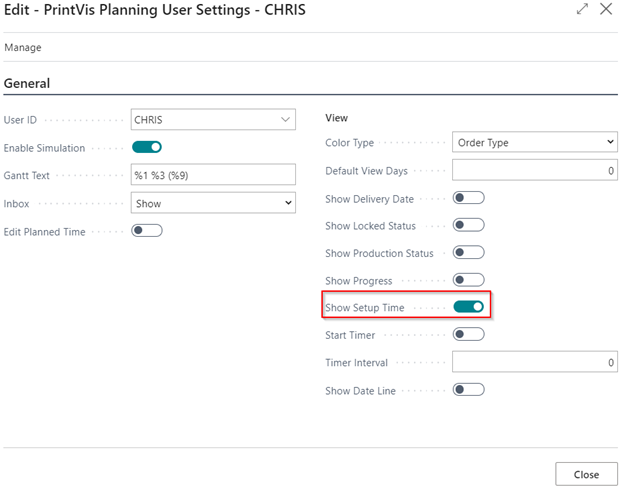Open the User ID lookup dropdown
This screenshot has height=493, width=624.
pos(285,119)
